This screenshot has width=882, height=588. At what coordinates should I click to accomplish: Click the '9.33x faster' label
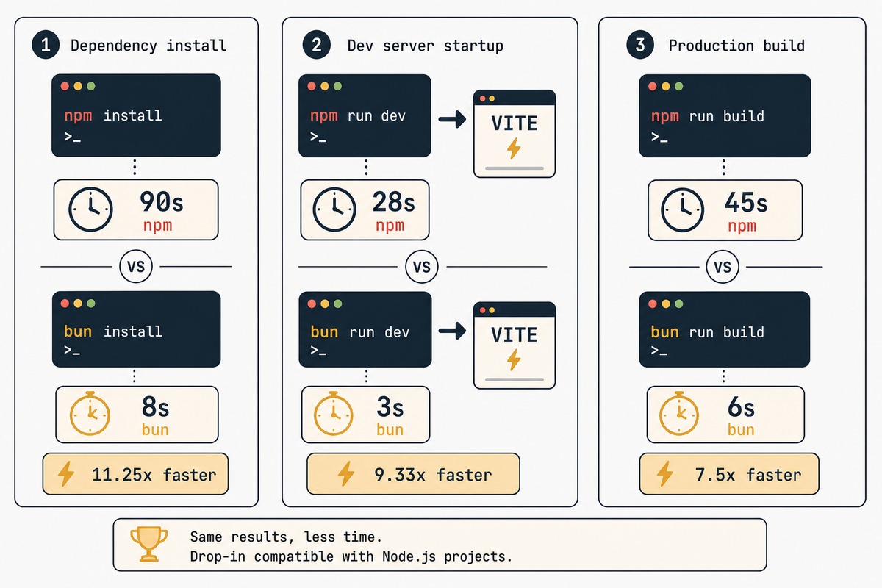[x=433, y=475]
